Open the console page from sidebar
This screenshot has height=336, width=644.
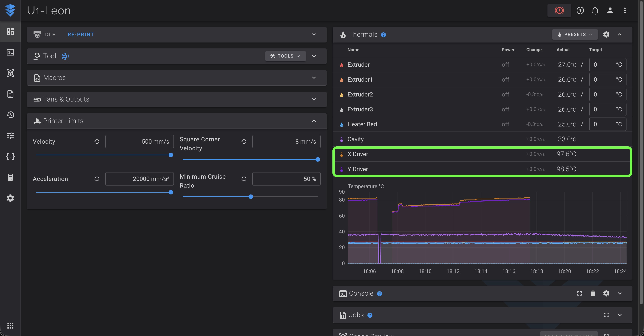pyautogui.click(x=10, y=52)
